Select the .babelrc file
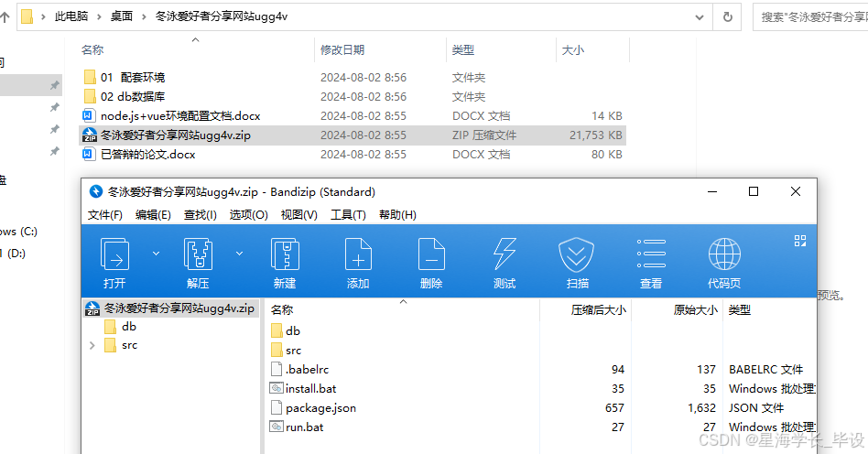The height and width of the screenshot is (454, 868). tap(299, 369)
